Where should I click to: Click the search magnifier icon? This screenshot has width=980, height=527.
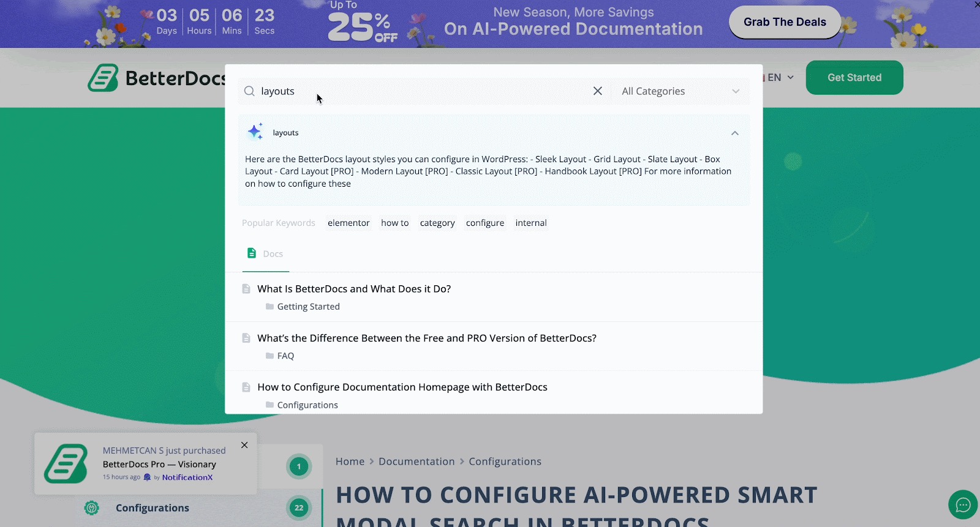click(249, 91)
